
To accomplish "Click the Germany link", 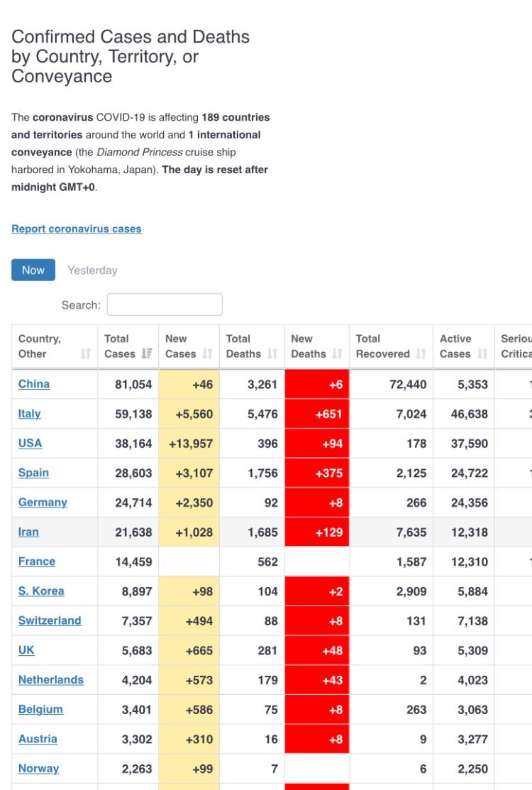I will [43, 503].
